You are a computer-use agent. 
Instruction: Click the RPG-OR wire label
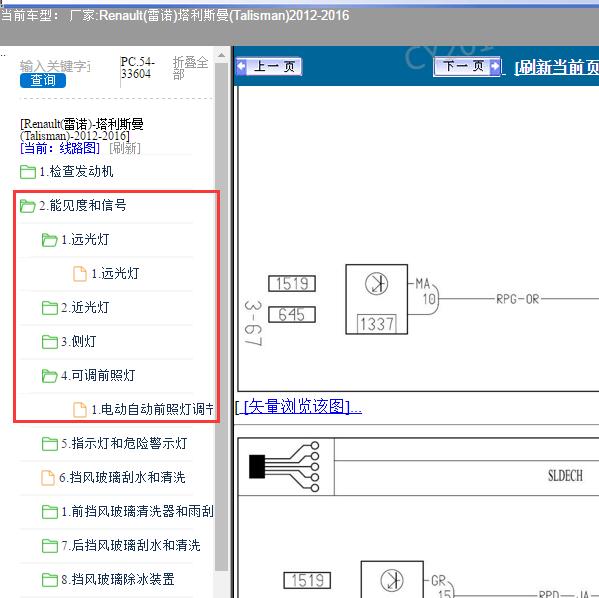(518, 299)
